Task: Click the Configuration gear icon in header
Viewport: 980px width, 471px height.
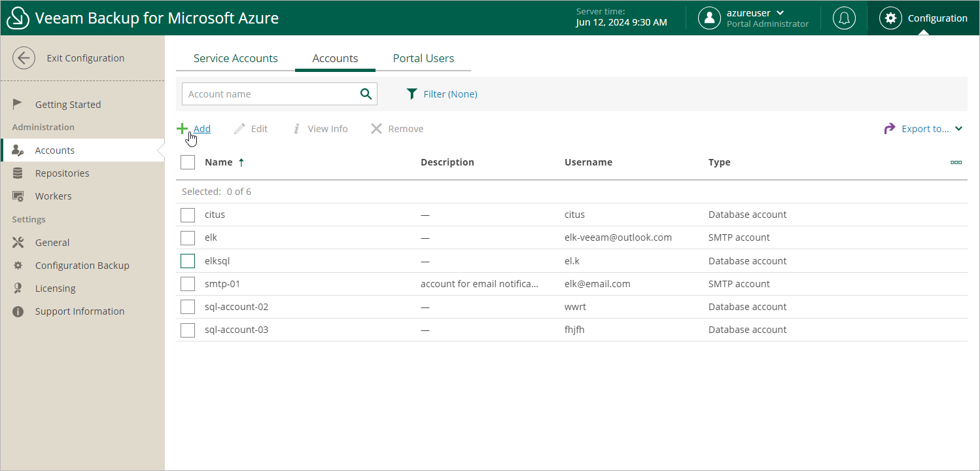Action: click(890, 18)
